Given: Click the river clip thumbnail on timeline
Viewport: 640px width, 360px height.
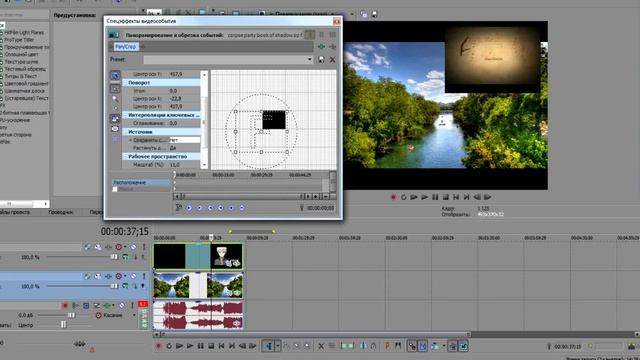Looking at the screenshot, I should tap(198, 285).
